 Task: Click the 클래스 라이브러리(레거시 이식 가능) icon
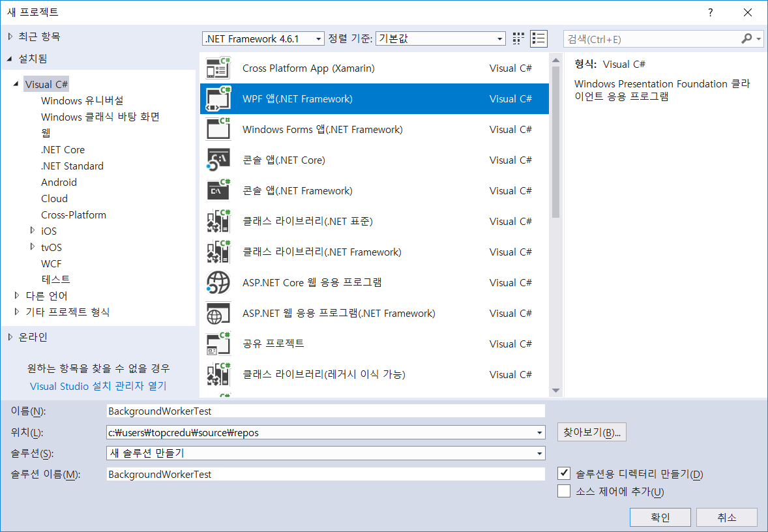(218, 374)
